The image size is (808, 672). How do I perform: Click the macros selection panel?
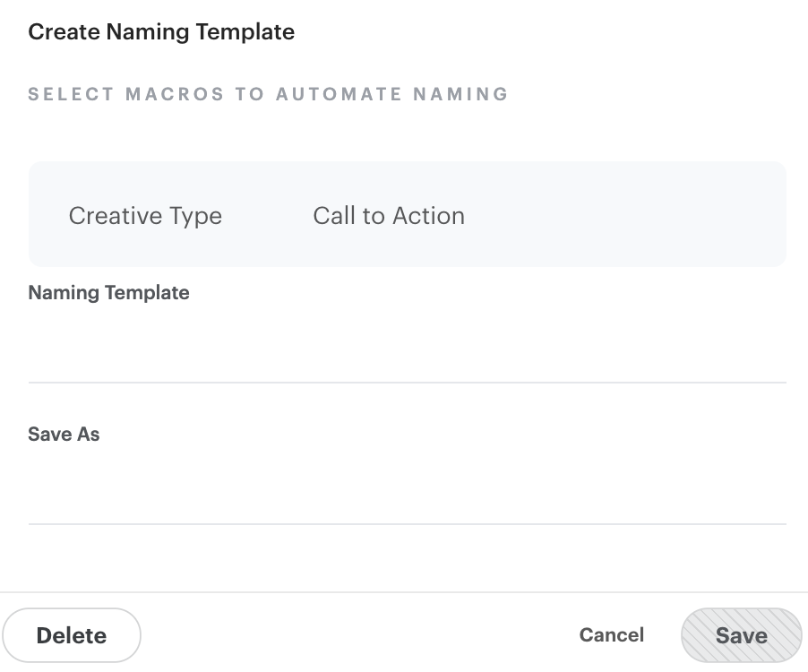pyautogui.click(x=408, y=214)
